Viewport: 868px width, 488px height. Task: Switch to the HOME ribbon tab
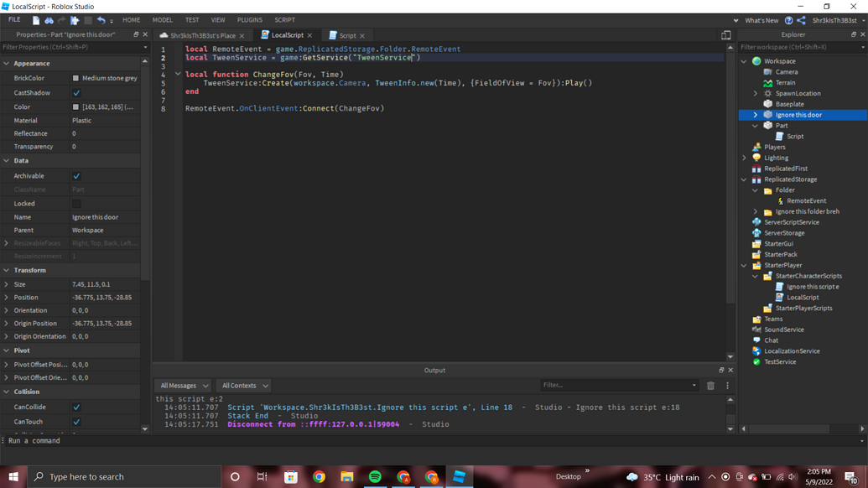(x=131, y=20)
